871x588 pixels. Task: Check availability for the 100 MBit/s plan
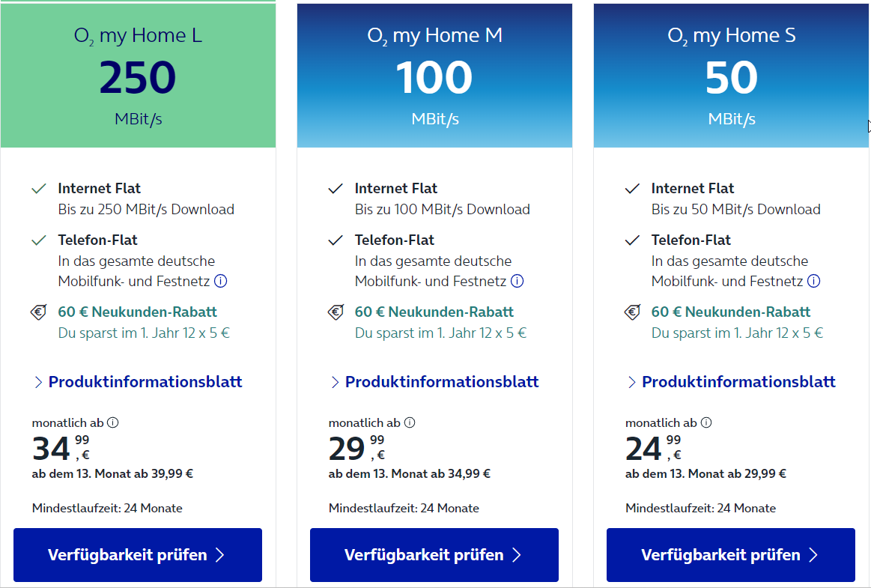434,554
